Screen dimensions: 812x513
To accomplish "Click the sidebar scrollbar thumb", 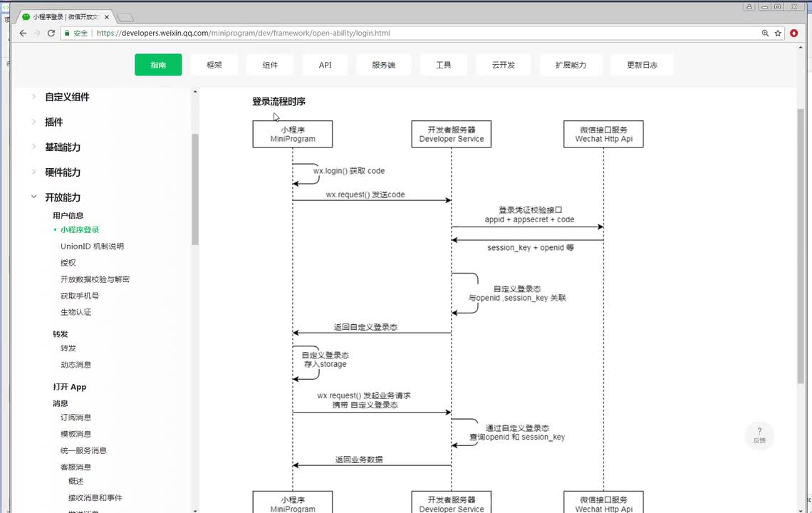I will [195, 189].
